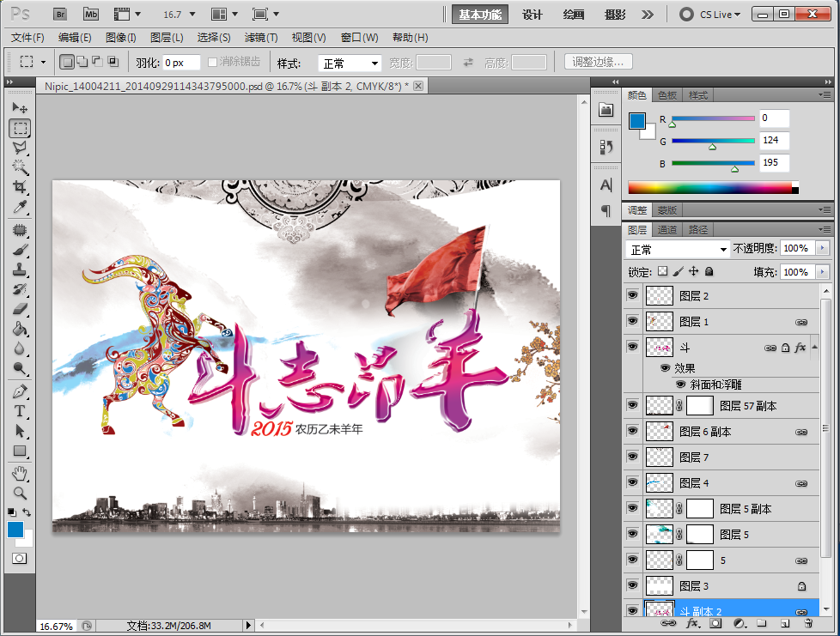
Task: Launch Adobe Bridge from the top bar
Action: (60, 14)
